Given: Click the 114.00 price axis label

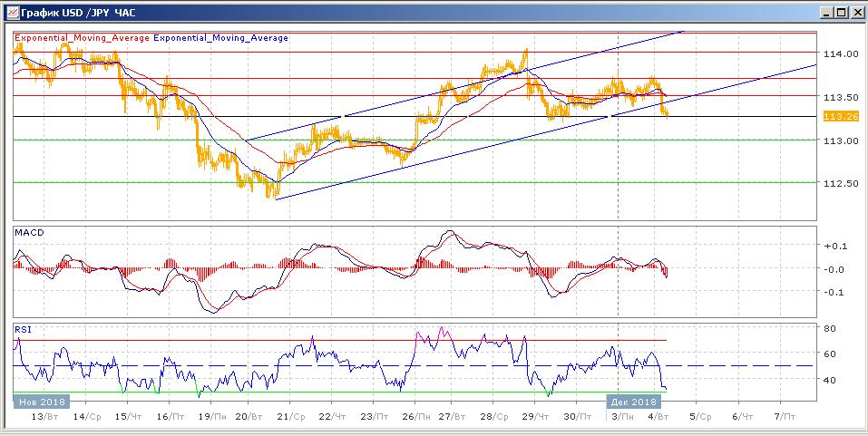Looking at the screenshot, I should pyautogui.click(x=840, y=53).
